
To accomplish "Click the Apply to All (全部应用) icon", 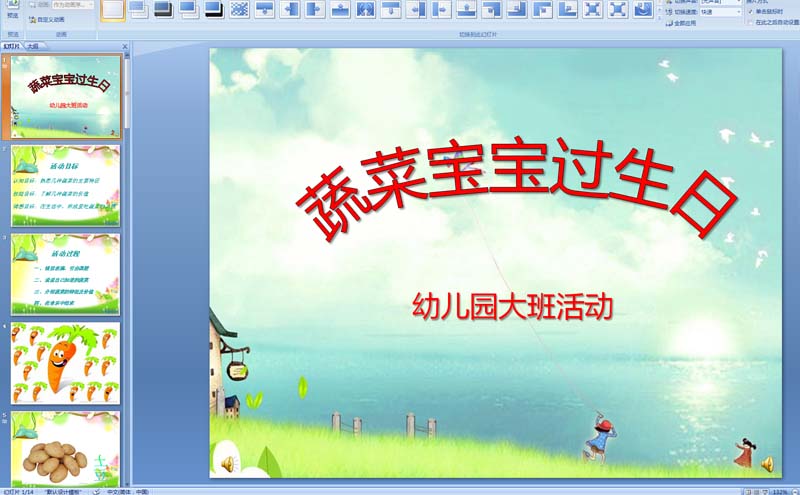I will (682, 21).
